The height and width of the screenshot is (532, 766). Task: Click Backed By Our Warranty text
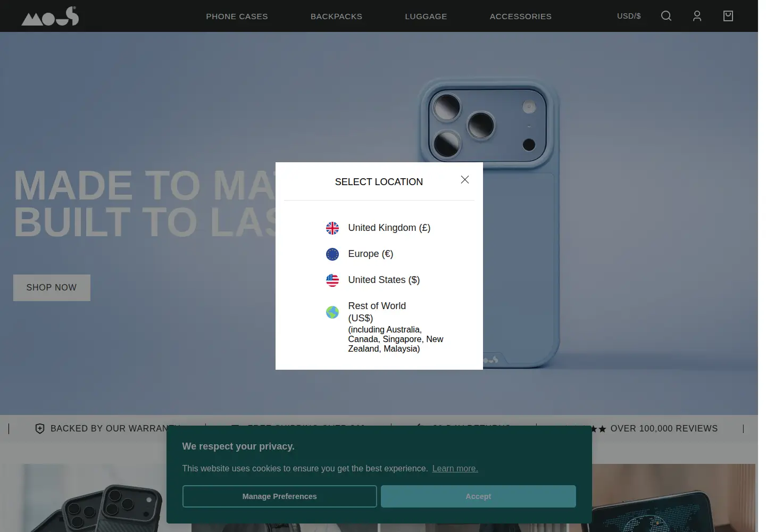[115, 429]
